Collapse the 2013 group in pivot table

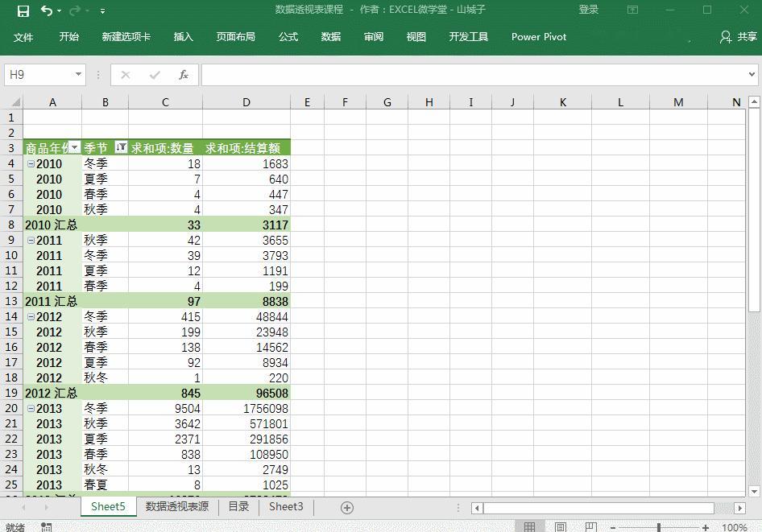31,409
